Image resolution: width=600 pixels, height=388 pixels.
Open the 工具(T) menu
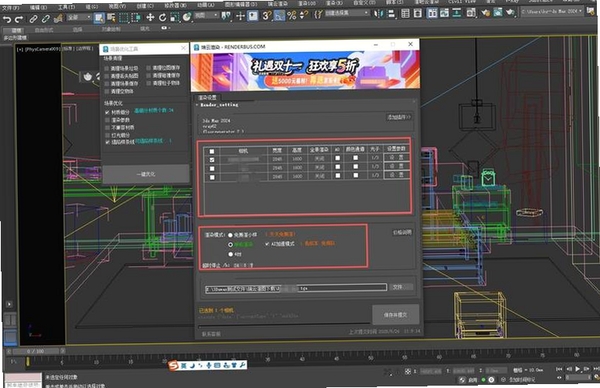click(66, 7)
